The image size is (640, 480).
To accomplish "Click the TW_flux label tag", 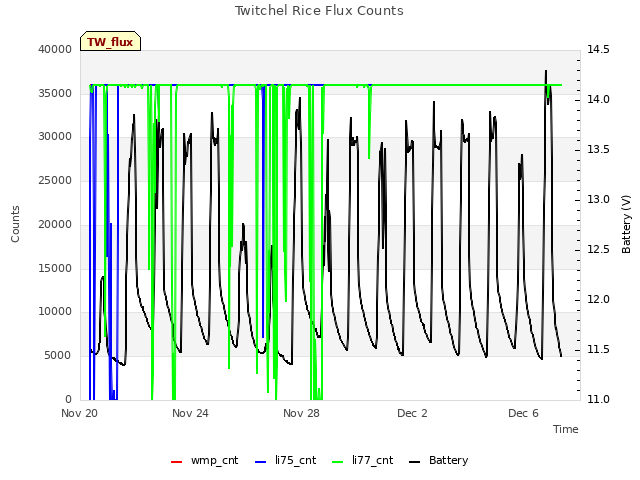I will pos(110,41).
